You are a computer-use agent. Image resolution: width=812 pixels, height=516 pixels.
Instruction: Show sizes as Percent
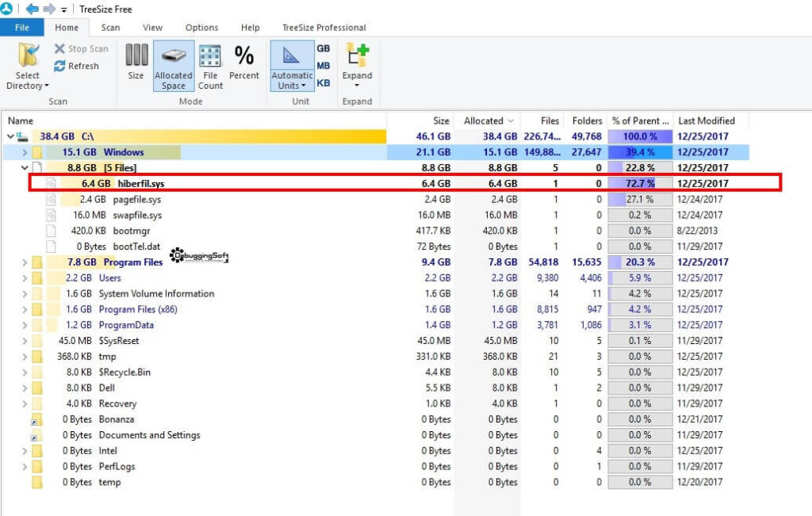(x=244, y=62)
